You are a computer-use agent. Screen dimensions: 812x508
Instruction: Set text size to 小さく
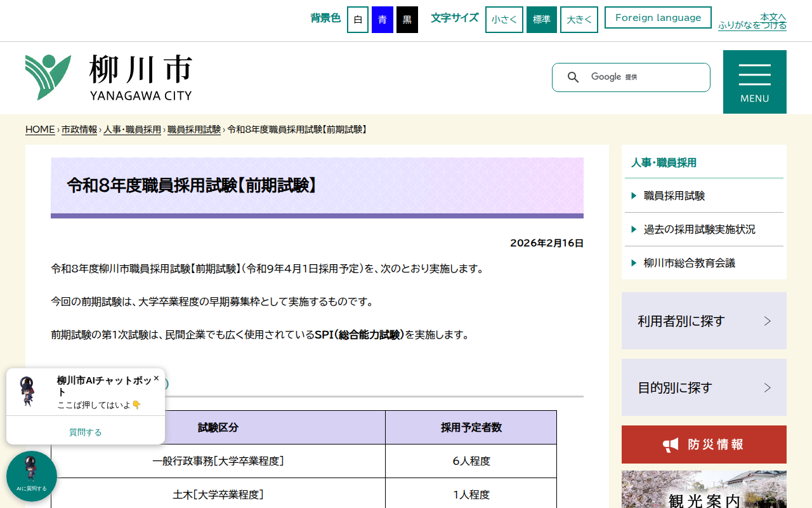click(x=504, y=20)
